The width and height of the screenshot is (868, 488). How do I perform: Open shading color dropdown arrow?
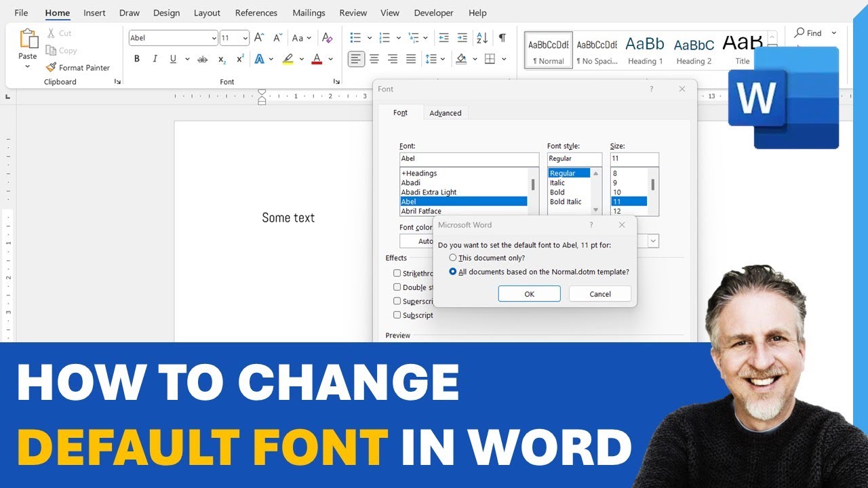click(475, 59)
